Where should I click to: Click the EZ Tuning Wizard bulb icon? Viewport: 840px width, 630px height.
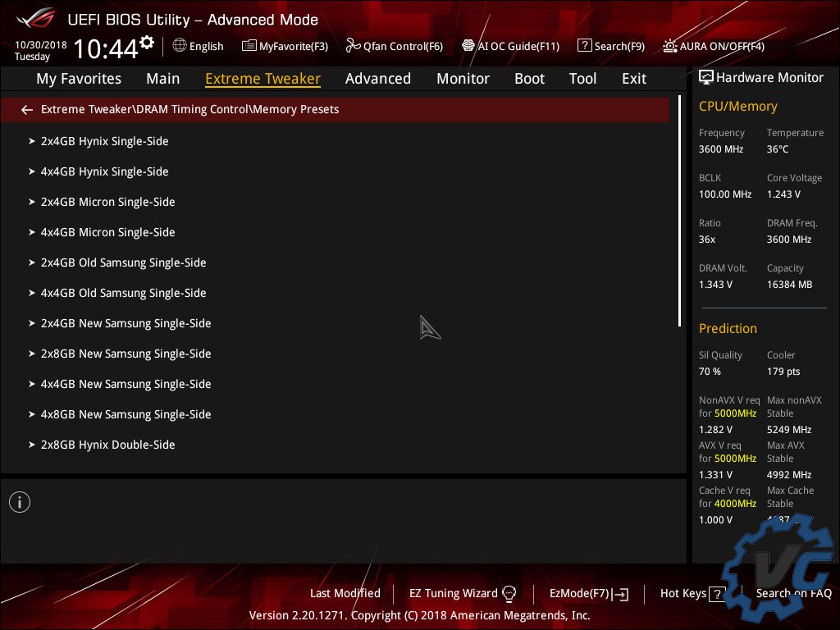point(509,594)
